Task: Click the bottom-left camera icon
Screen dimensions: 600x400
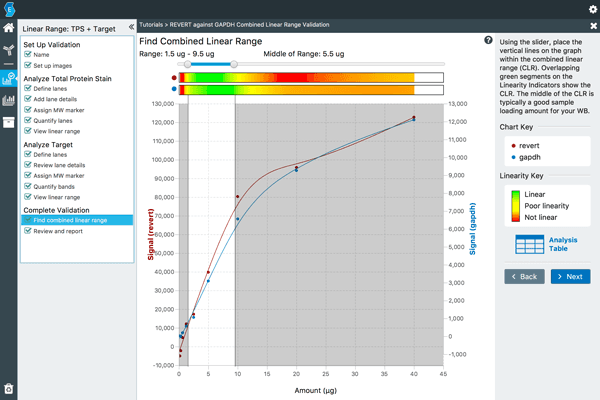Action: point(9,388)
